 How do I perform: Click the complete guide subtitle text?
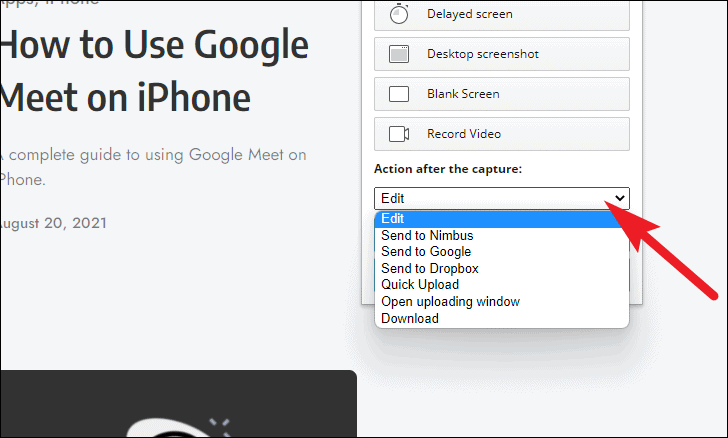pyautogui.click(x=153, y=167)
